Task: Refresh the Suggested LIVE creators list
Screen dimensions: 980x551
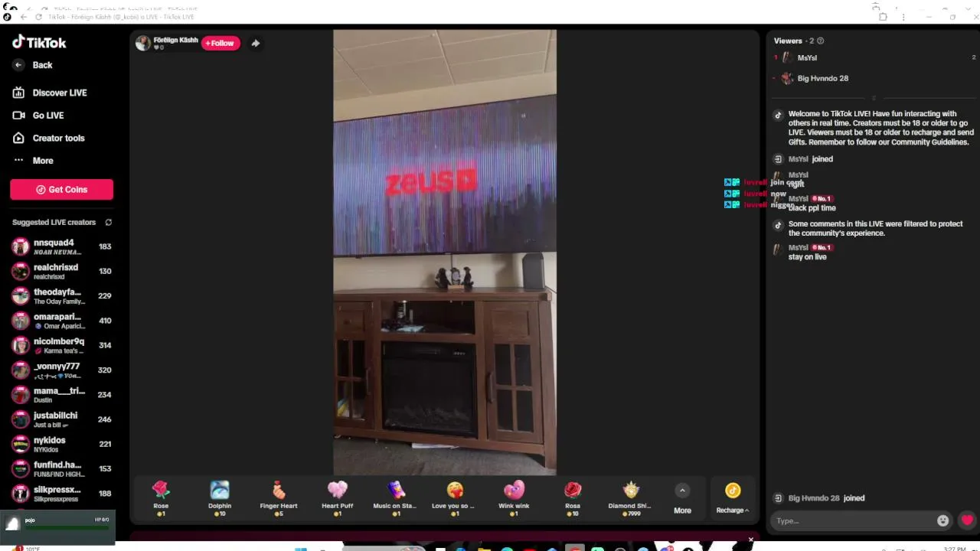Action: [108, 223]
